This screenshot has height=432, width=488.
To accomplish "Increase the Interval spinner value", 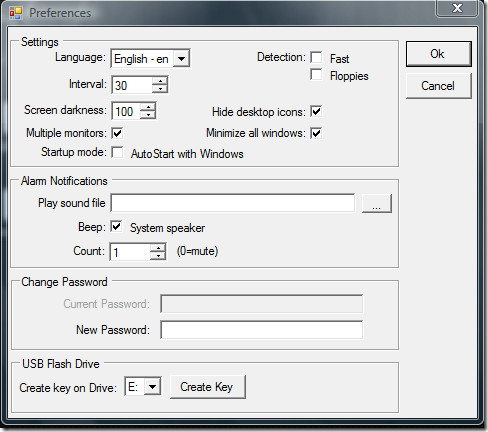I will [x=160, y=81].
